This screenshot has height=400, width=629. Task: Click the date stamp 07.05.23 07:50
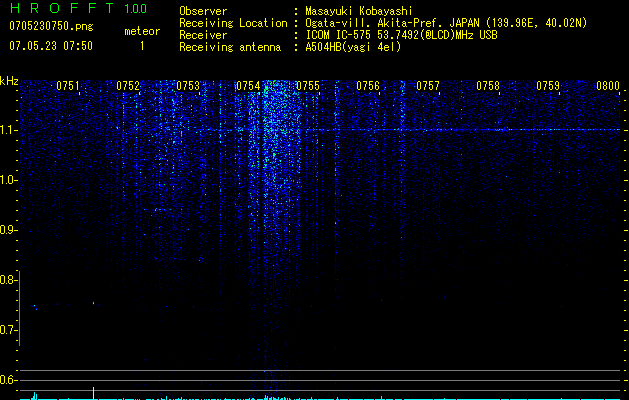[51, 46]
